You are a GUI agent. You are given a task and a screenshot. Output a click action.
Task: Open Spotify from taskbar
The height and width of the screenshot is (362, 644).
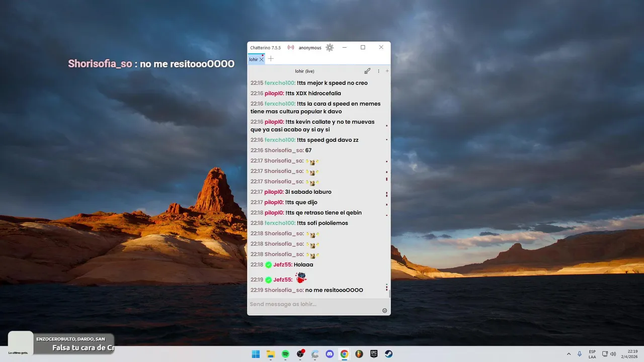point(285,354)
